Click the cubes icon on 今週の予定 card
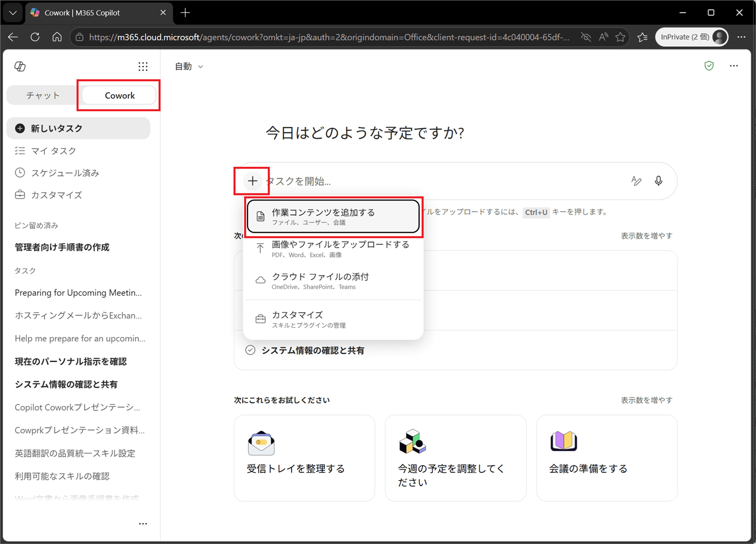The height and width of the screenshot is (544, 756). click(x=412, y=441)
